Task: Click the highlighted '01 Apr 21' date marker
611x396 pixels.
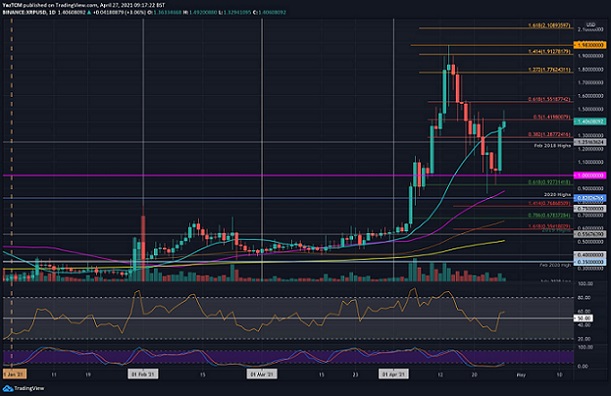Action: click(394, 375)
